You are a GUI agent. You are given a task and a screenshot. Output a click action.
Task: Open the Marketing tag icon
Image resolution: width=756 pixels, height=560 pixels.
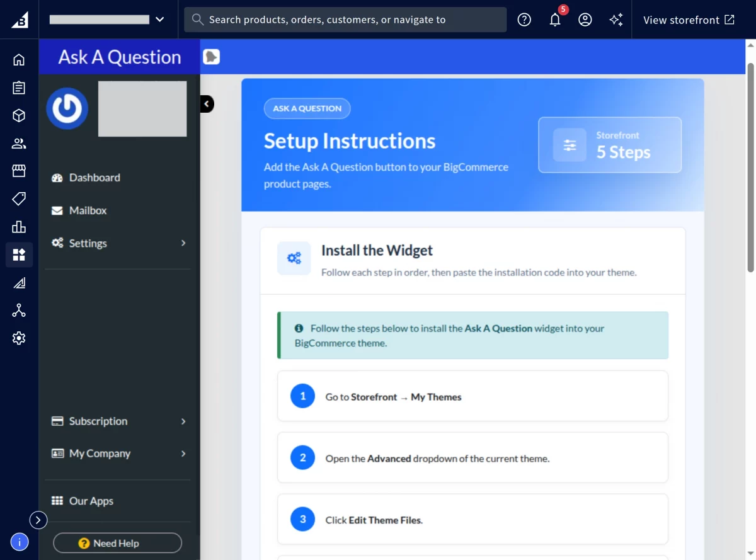coord(19,199)
